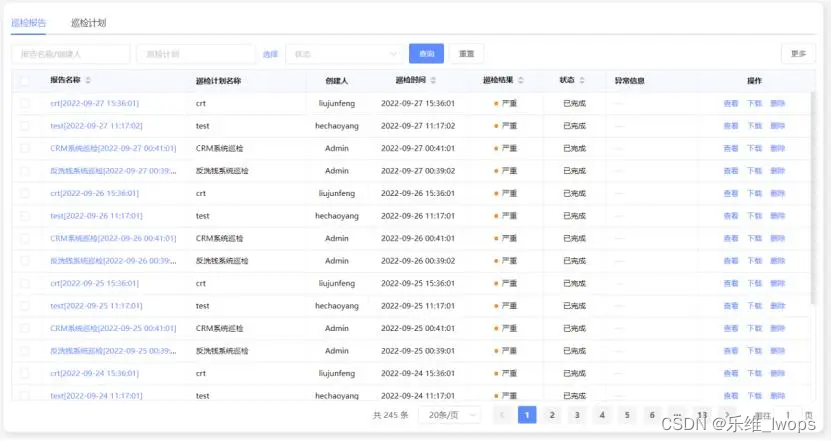
Task: Click 严重 result in crt[2022-09-27 15:36:01] row
Action: [x=505, y=103]
